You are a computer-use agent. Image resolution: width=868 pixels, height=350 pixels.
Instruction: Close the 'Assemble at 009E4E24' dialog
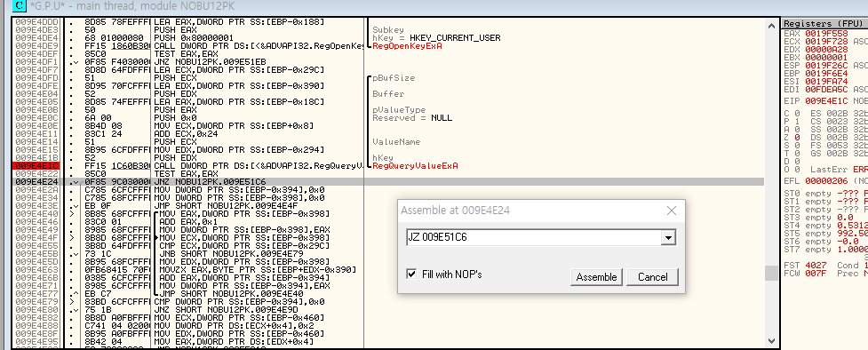pos(671,211)
